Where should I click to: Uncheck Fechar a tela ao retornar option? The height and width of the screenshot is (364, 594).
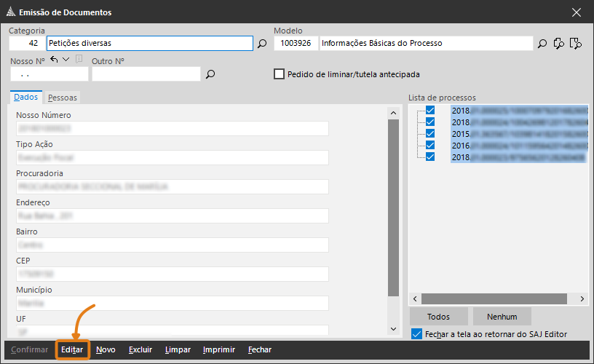(x=416, y=334)
